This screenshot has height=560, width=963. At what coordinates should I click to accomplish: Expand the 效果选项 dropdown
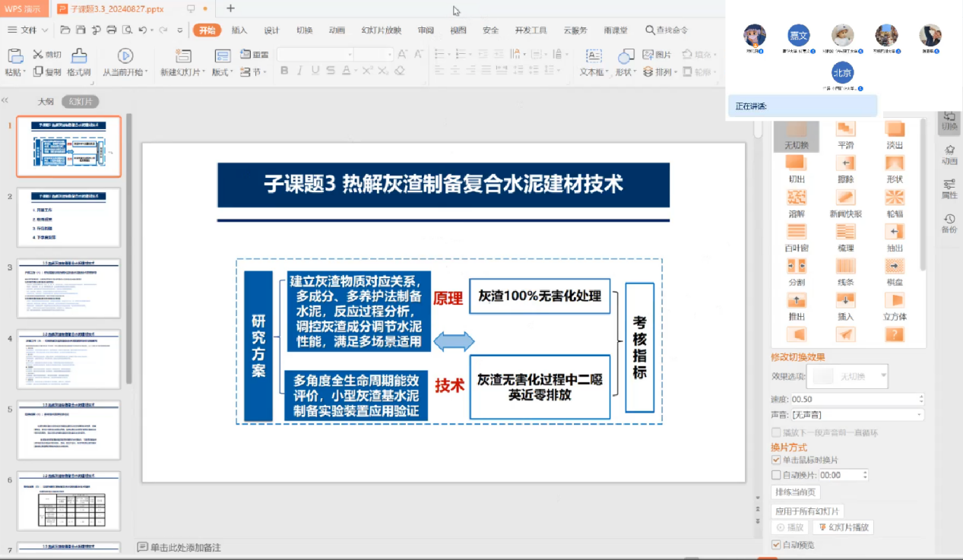(883, 376)
